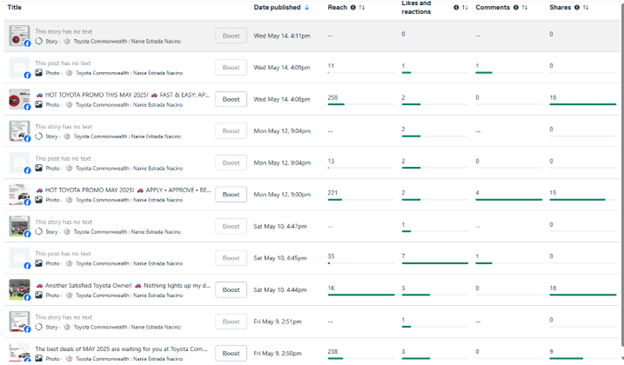Boost the May 12 9:00pm promo post
The image size is (624, 365).
point(231,194)
